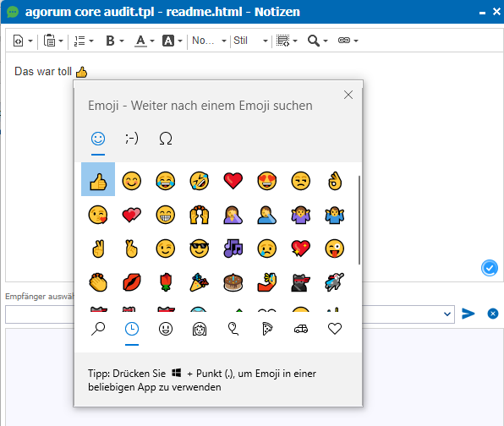Screen dimensions: 504x426
Task: Insert the victory hand emoji
Action: point(98,248)
